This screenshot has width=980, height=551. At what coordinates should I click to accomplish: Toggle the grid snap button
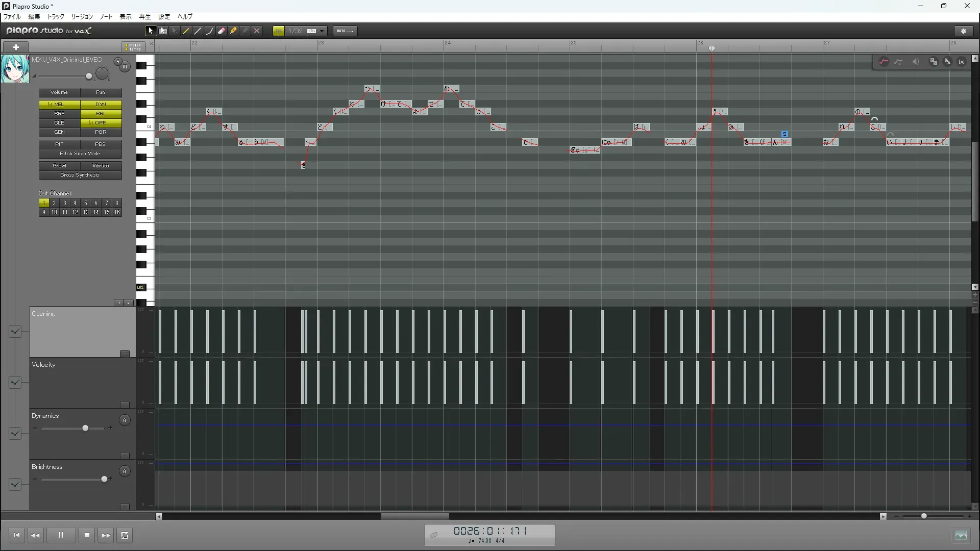279,31
